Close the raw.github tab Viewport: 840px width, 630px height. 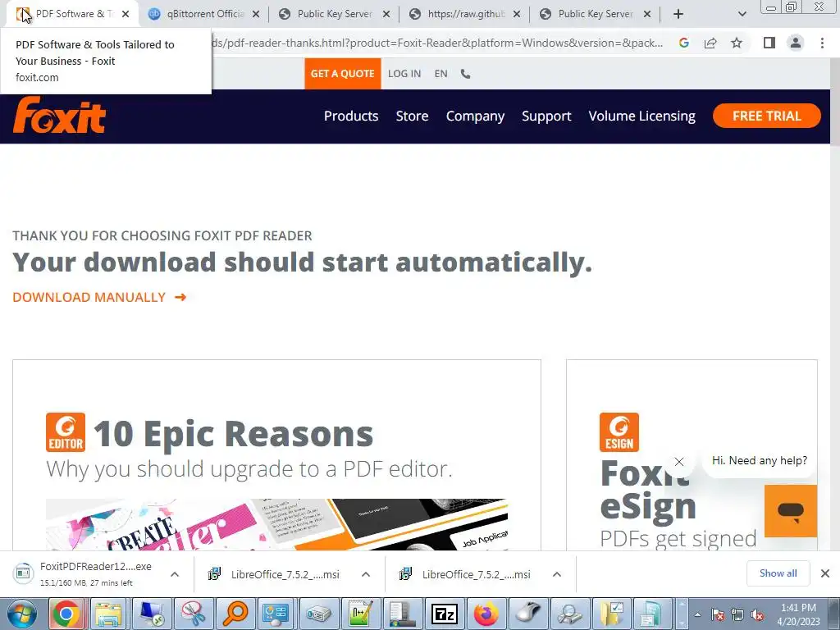click(517, 14)
